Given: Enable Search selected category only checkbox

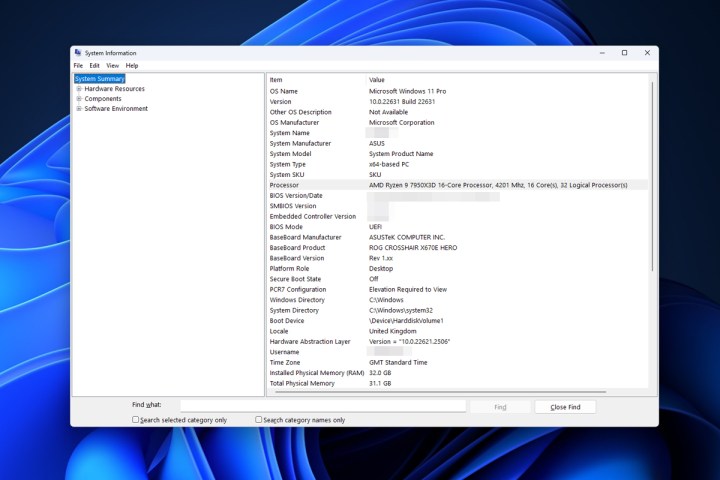Looking at the screenshot, I should tap(136, 420).
